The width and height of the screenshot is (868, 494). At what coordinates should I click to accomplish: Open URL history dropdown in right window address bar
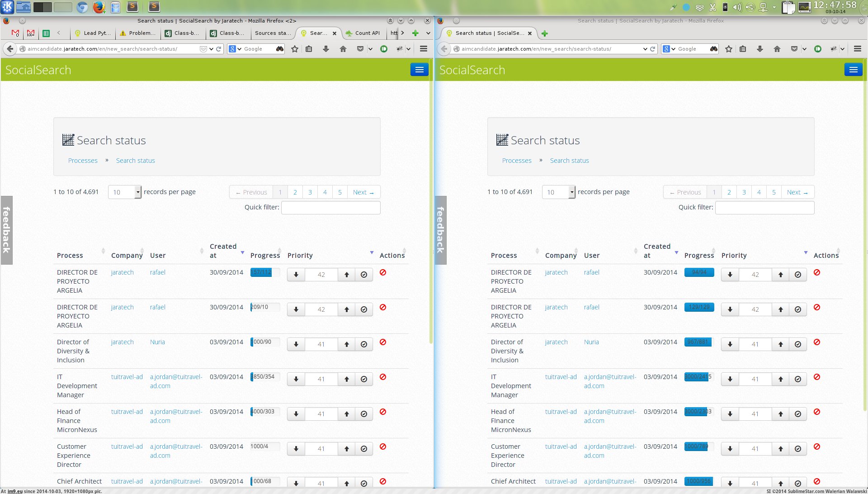(x=645, y=49)
